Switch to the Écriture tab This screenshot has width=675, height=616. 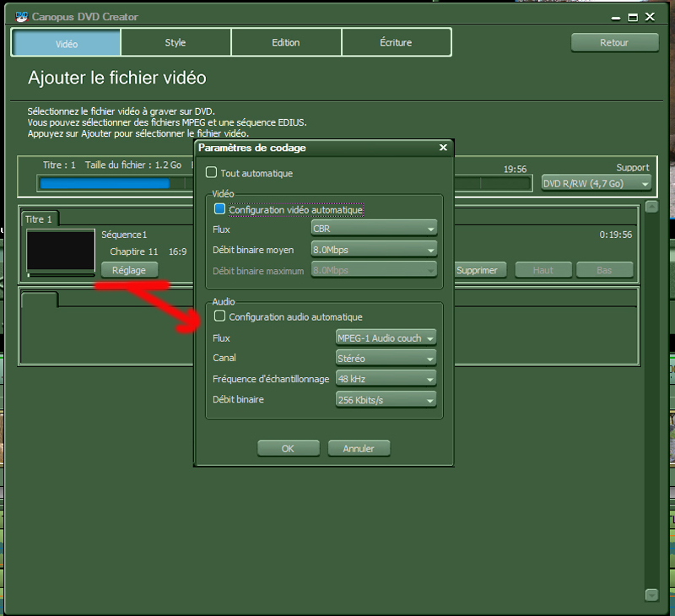(396, 42)
